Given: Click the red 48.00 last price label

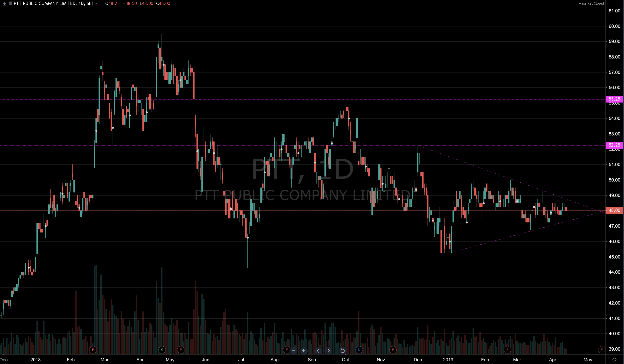Looking at the screenshot, I should tap(614, 210).
